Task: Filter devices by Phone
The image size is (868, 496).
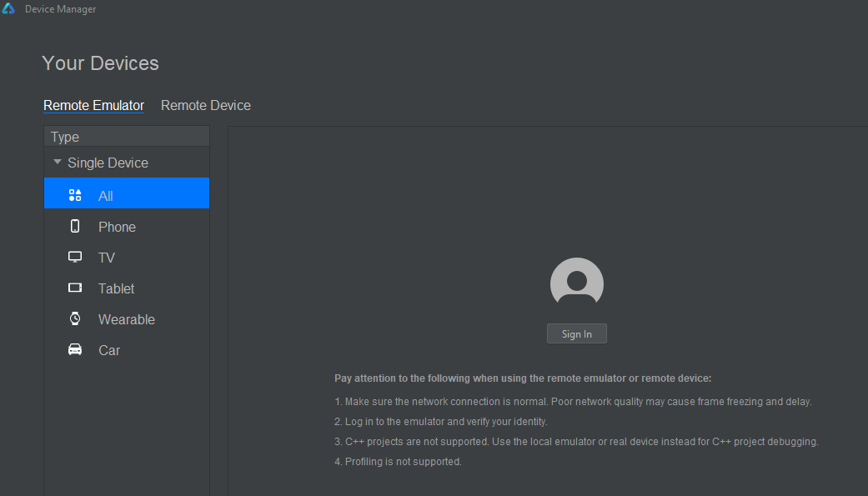Action: [127, 227]
